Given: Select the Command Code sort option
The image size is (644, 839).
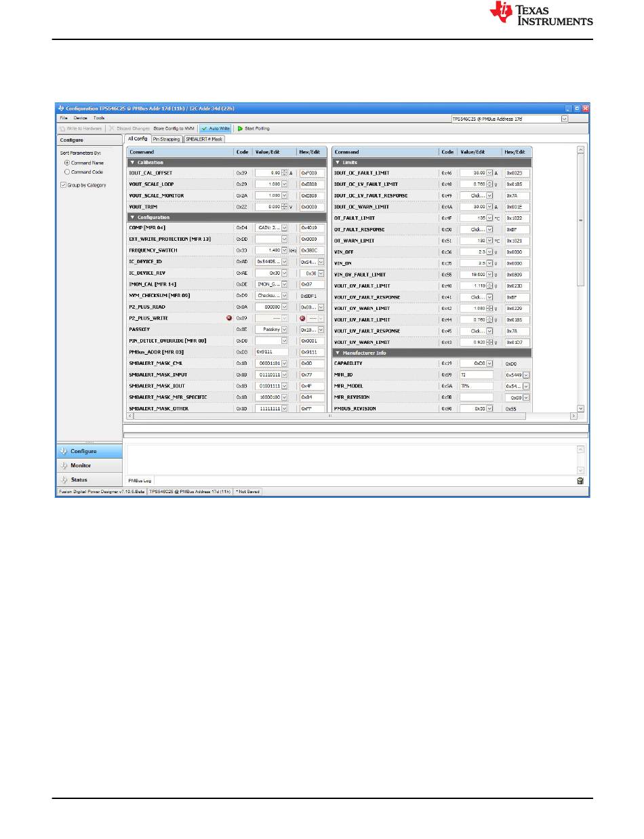Looking at the screenshot, I should [66, 172].
